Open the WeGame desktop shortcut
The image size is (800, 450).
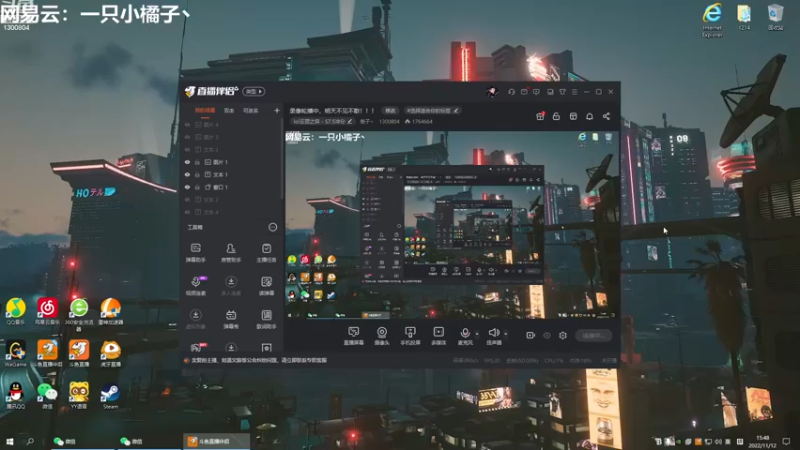[16, 354]
